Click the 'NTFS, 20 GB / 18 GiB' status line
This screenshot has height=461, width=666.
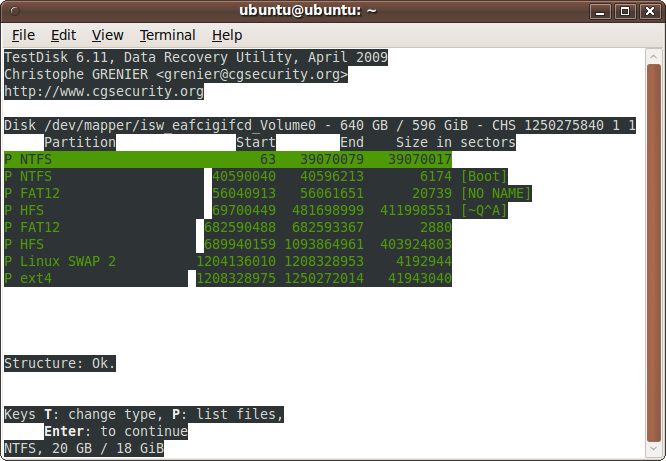[x=84, y=448]
